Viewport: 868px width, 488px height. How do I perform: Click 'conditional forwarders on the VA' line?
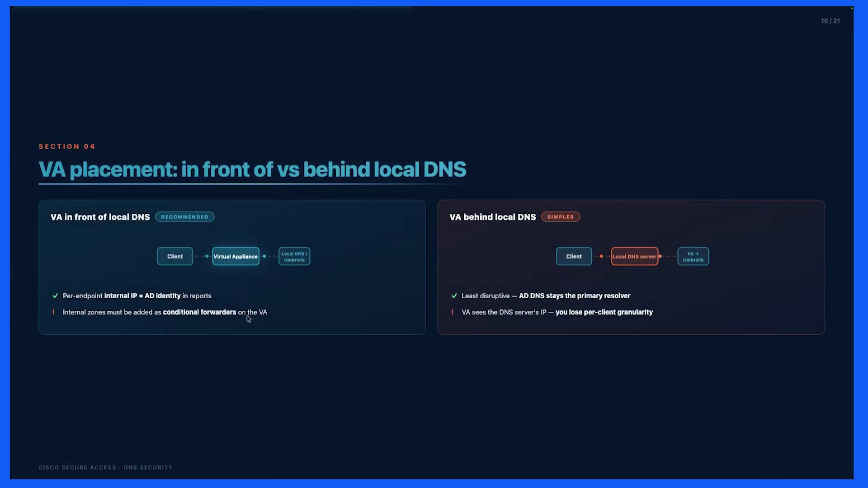tap(165, 312)
